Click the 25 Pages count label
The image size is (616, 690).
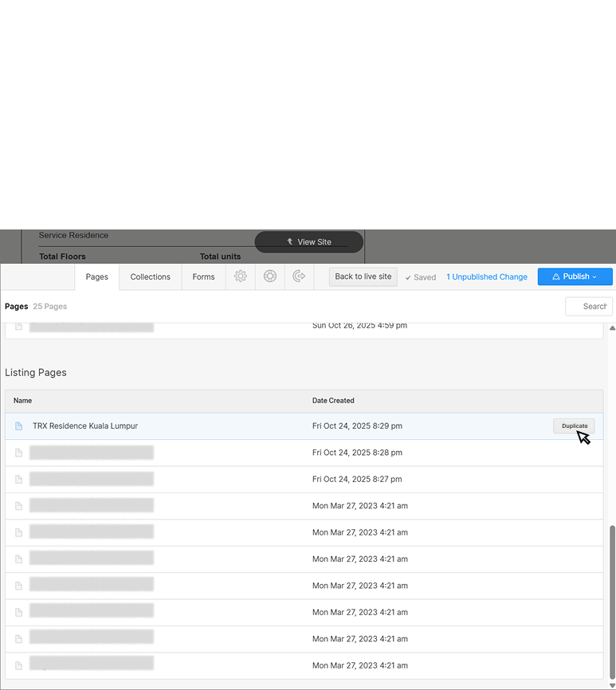pyautogui.click(x=49, y=306)
